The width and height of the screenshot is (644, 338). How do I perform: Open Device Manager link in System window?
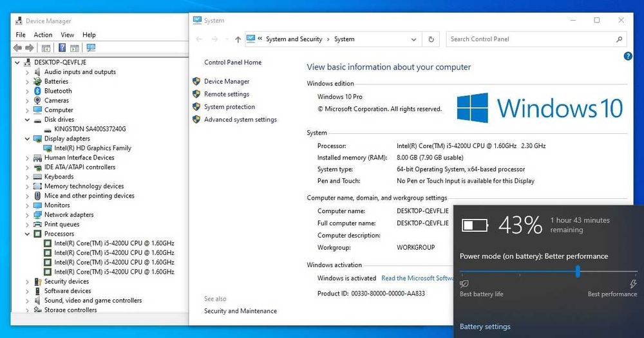coord(227,81)
